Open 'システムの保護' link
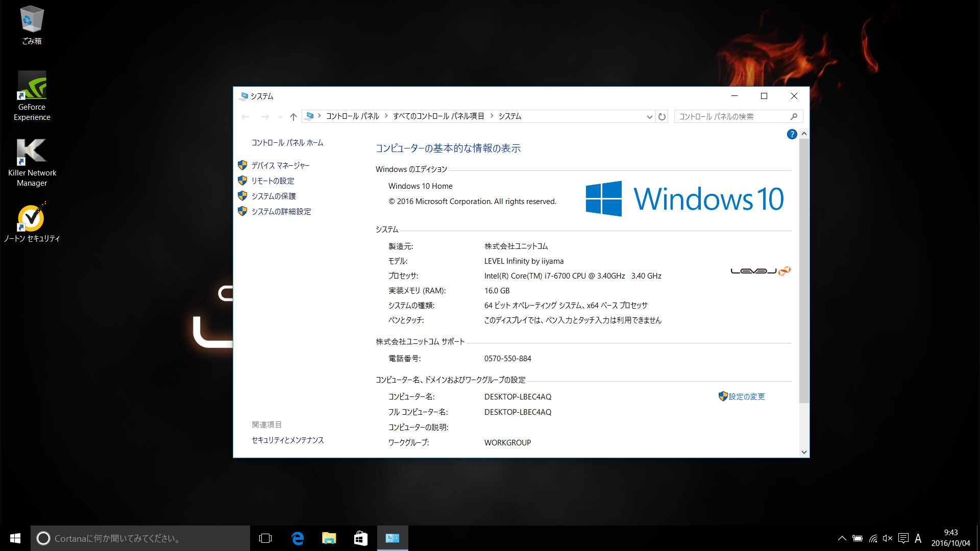 pyautogui.click(x=274, y=196)
